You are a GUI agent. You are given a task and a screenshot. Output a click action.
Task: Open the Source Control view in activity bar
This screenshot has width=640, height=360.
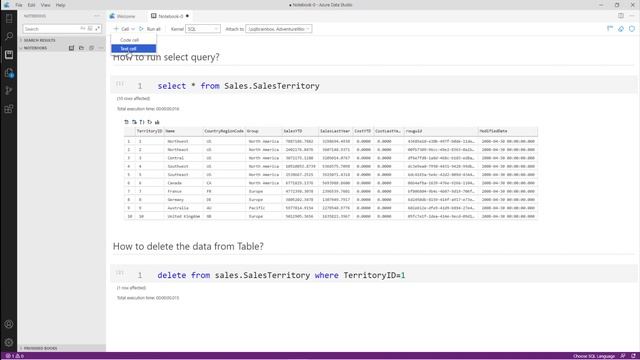(x=9, y=91)
